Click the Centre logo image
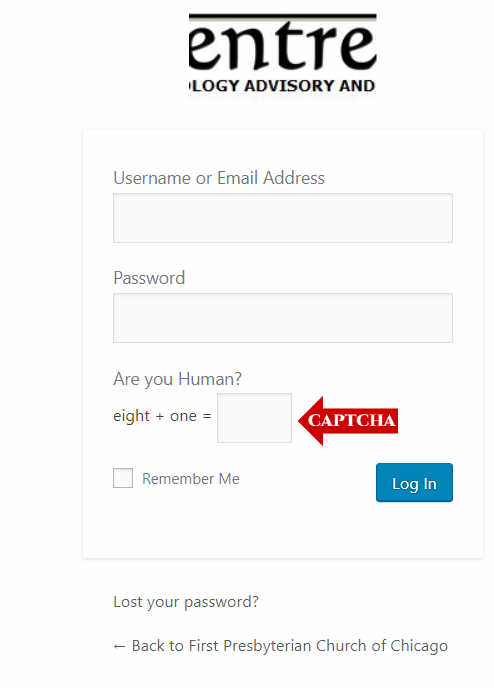This screenshot has height=688, width=494. 282,53
